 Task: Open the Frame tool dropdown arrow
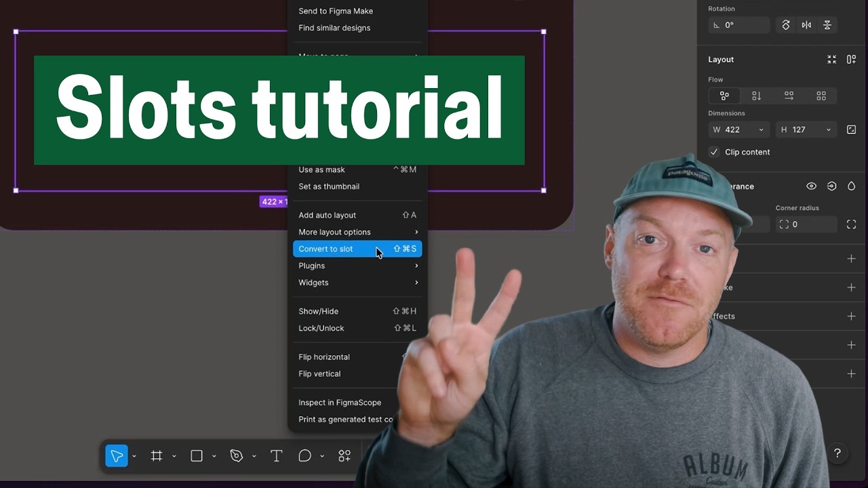174,456
